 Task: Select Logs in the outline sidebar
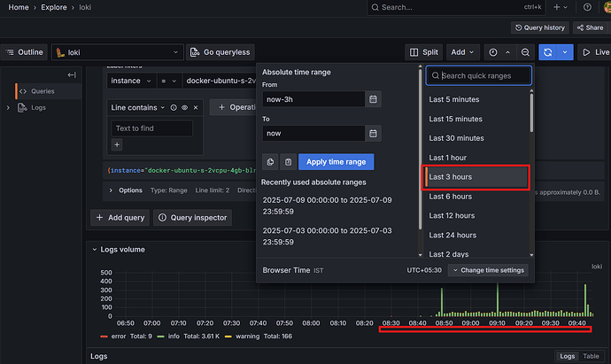(x=38, y=107)
